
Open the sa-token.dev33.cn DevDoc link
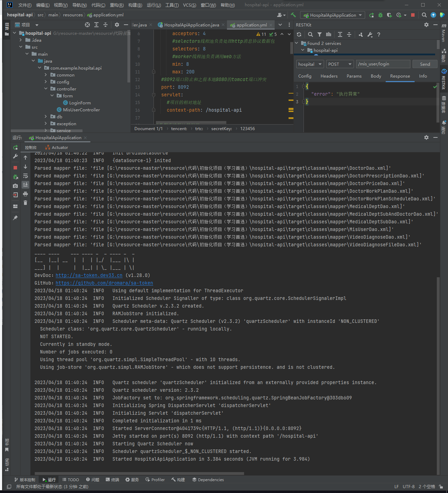click(x=89, y=275)
